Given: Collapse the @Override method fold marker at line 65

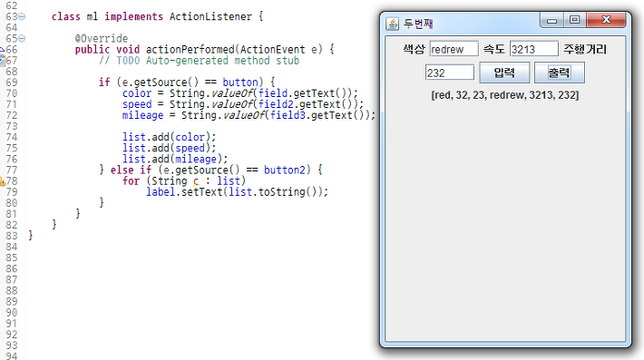Looking at the screenshot, I should click(x=22, y=39).
